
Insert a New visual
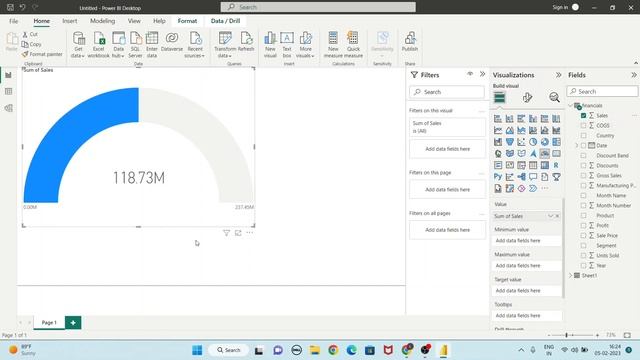click(x=270, y=44)
